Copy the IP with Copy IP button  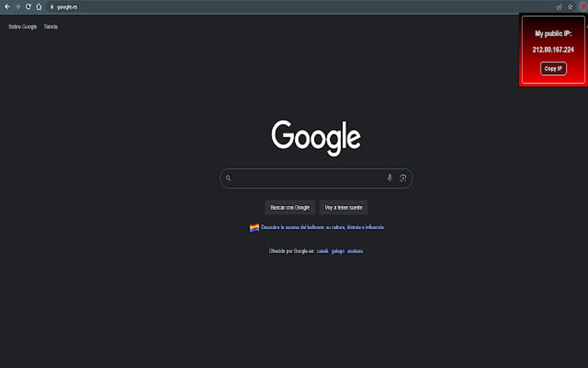[553, 69]
